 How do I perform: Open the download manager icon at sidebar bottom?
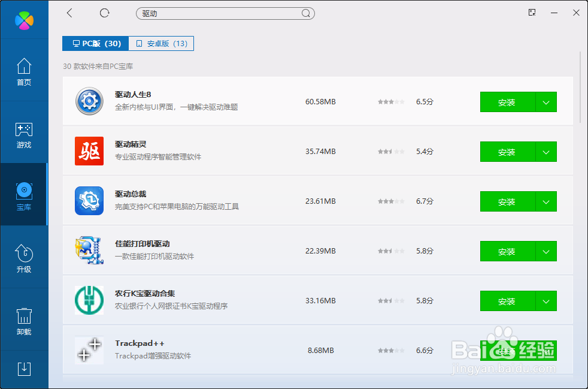[24, 369]
